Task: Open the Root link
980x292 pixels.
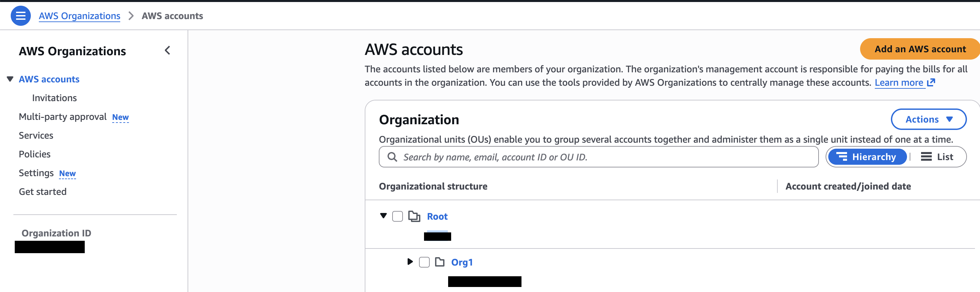Action: coord(437,216)
